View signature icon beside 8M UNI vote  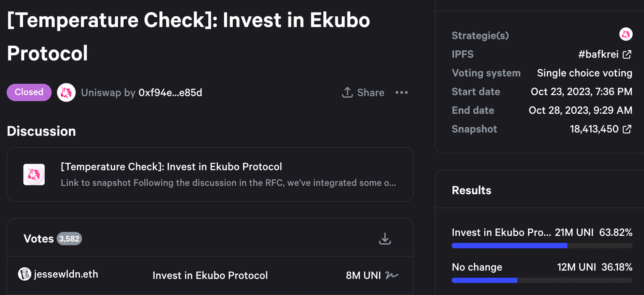pos(392,275)
